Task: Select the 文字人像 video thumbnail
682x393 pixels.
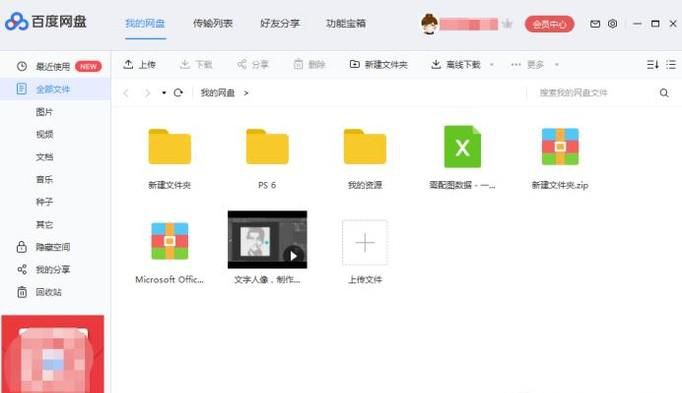Action: tap(267, 240)
